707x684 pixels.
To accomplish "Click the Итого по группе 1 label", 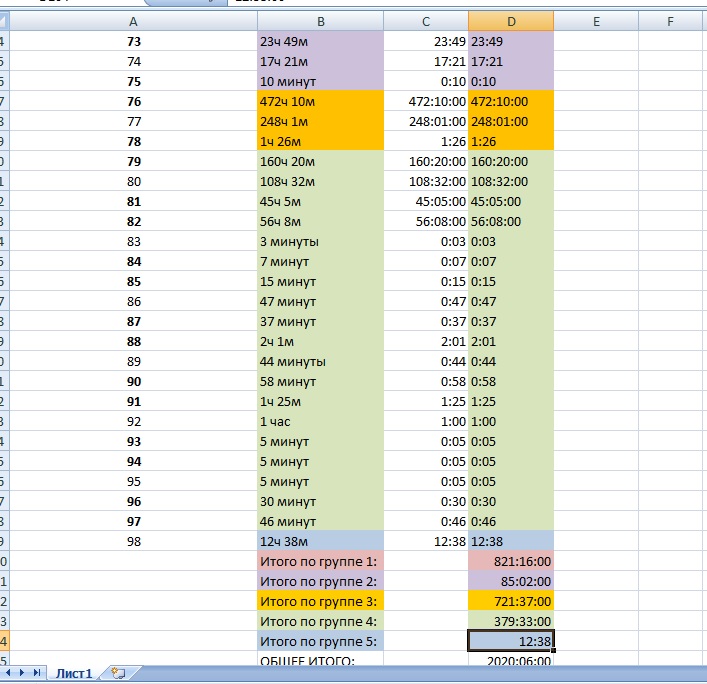I will tap(321, 561).
